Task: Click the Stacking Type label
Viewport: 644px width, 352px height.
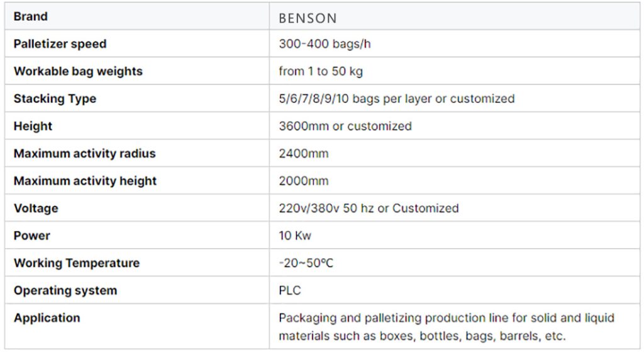Action: click(x=55, y=99)
